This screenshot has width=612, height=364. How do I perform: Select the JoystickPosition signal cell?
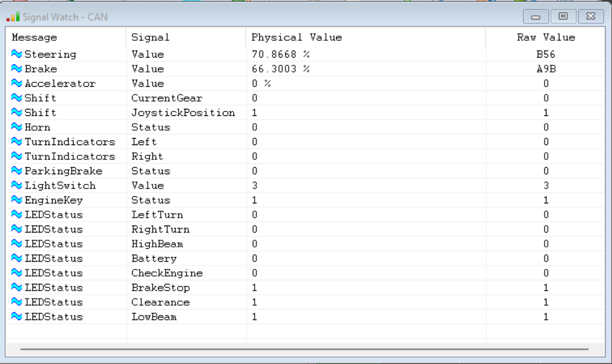coord(183,113)
